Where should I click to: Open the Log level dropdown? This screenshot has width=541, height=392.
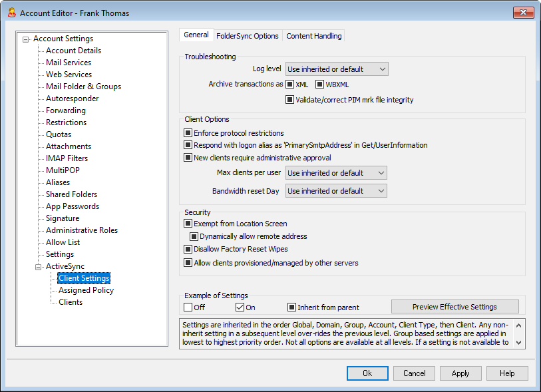tap(337, 69)
